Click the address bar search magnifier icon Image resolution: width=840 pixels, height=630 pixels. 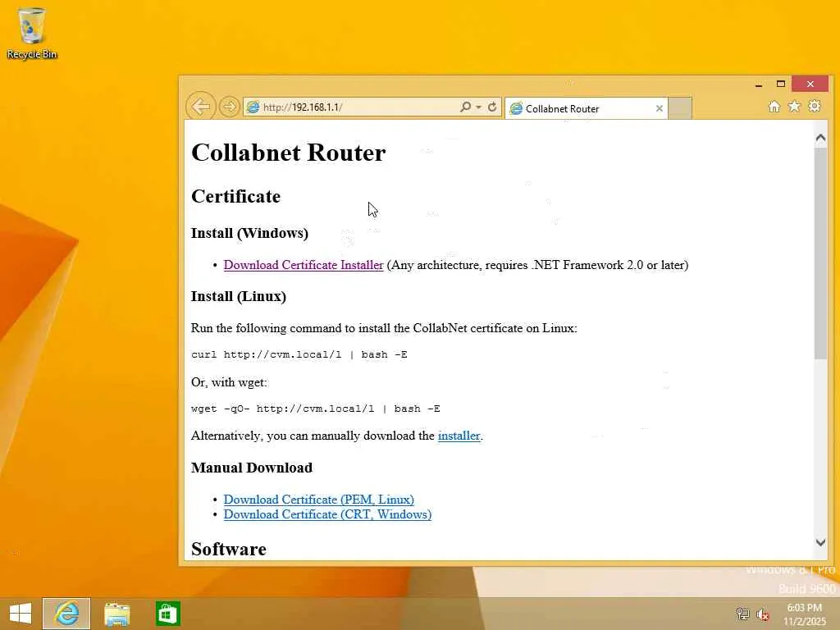[465, 107]
